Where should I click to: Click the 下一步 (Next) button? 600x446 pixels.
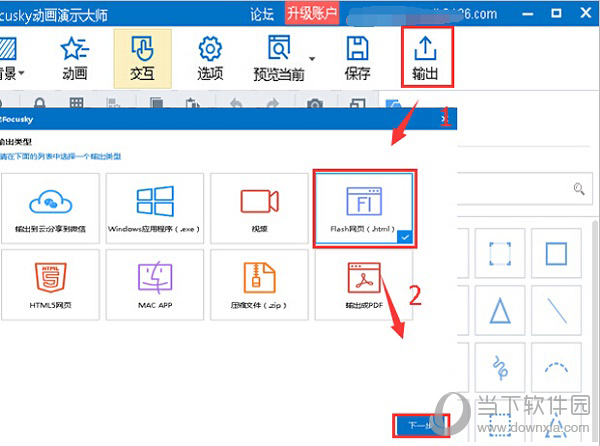[x=421, y=426]
